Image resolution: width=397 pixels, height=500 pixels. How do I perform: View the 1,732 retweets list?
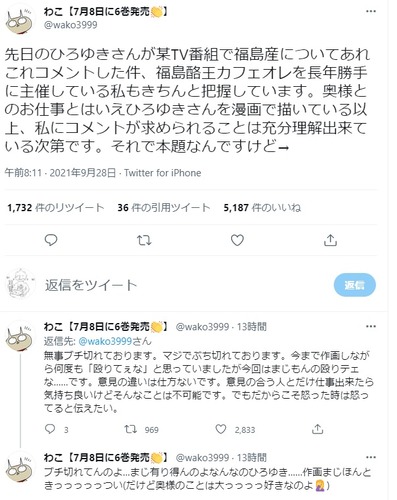click(56, 208)
